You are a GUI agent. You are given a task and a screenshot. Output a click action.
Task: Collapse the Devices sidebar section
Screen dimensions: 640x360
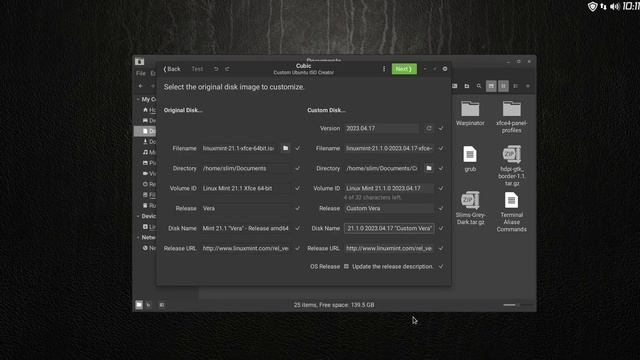point(138,216)
